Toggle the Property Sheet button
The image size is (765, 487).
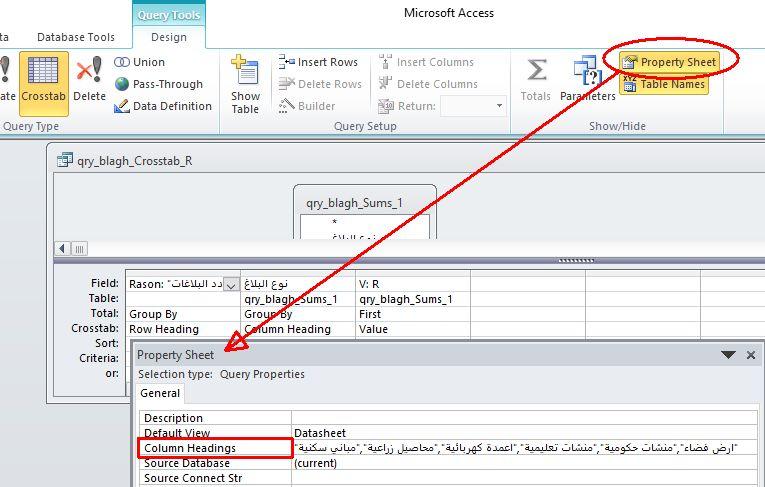tap(670, 62)
